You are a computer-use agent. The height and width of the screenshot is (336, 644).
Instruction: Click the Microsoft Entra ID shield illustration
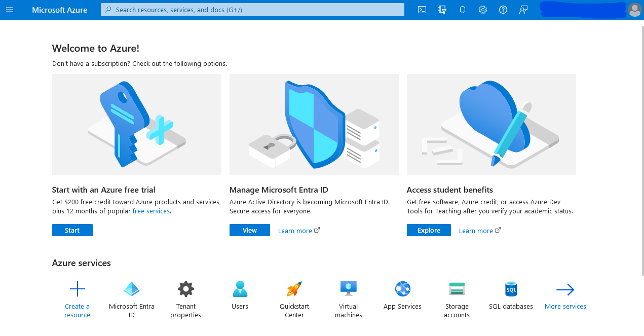pos(314,125)
